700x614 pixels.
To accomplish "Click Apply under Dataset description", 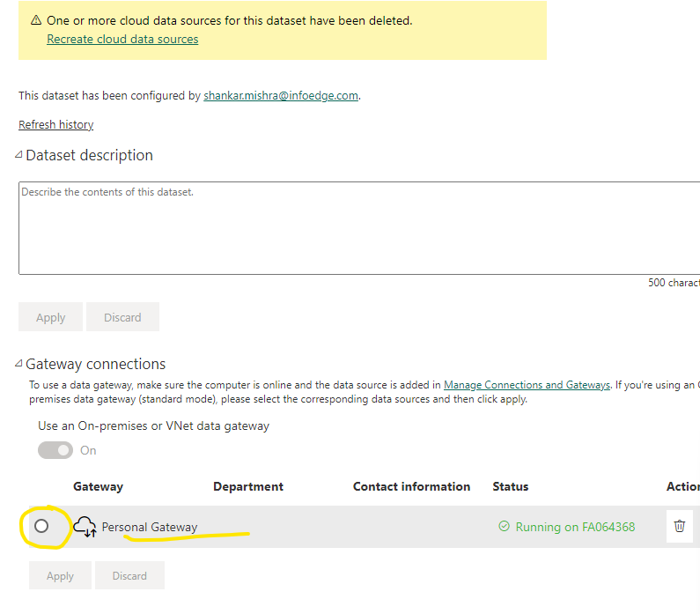I will pos(50,317).
